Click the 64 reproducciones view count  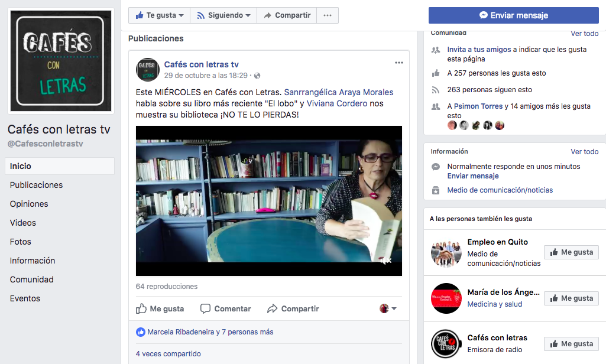(167, 287)
